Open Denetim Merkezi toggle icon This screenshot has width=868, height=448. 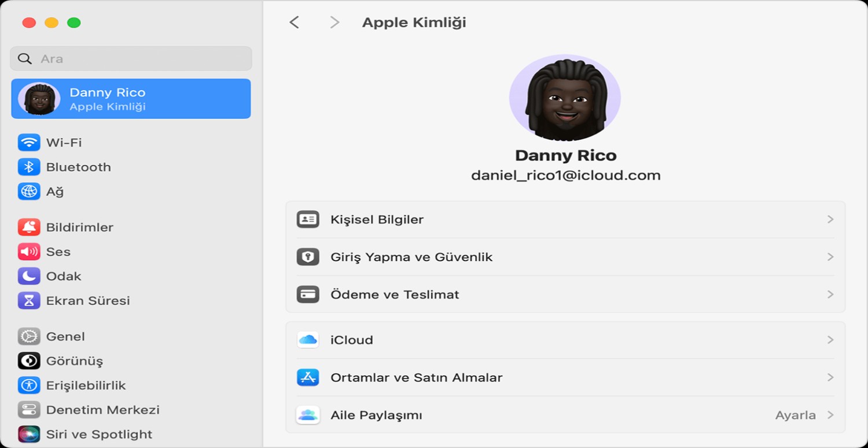point(29,410)
